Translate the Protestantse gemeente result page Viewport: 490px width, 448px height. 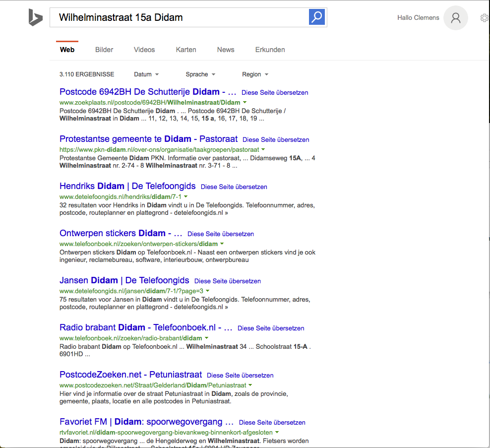276,140
